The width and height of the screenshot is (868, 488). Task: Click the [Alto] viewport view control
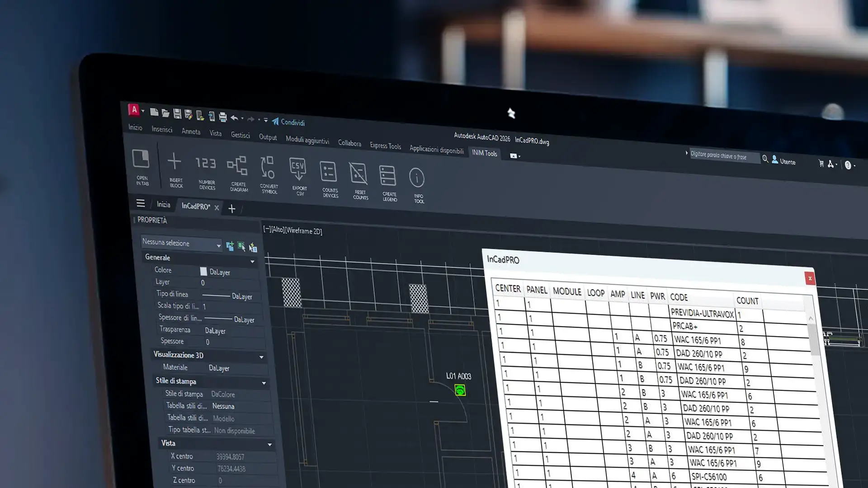277,230
